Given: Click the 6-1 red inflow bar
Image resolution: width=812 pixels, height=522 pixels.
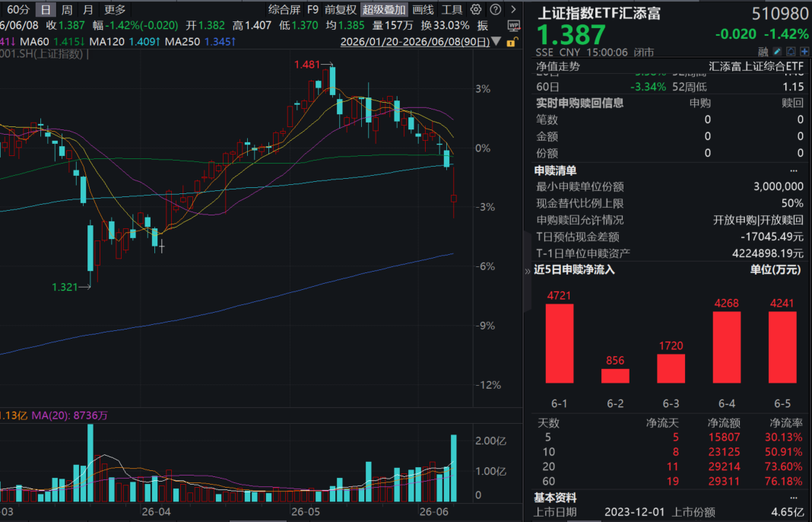Looking at the screenshot, I should [x=560, y=343].
